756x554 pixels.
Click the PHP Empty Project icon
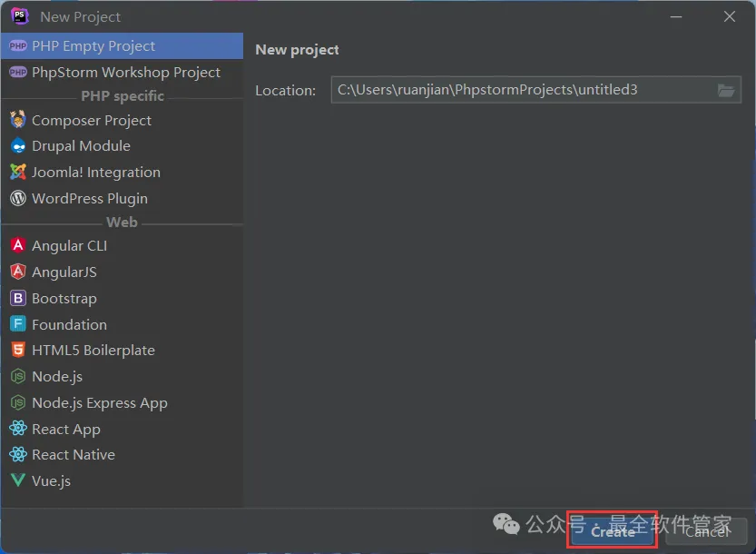[18, 45]
